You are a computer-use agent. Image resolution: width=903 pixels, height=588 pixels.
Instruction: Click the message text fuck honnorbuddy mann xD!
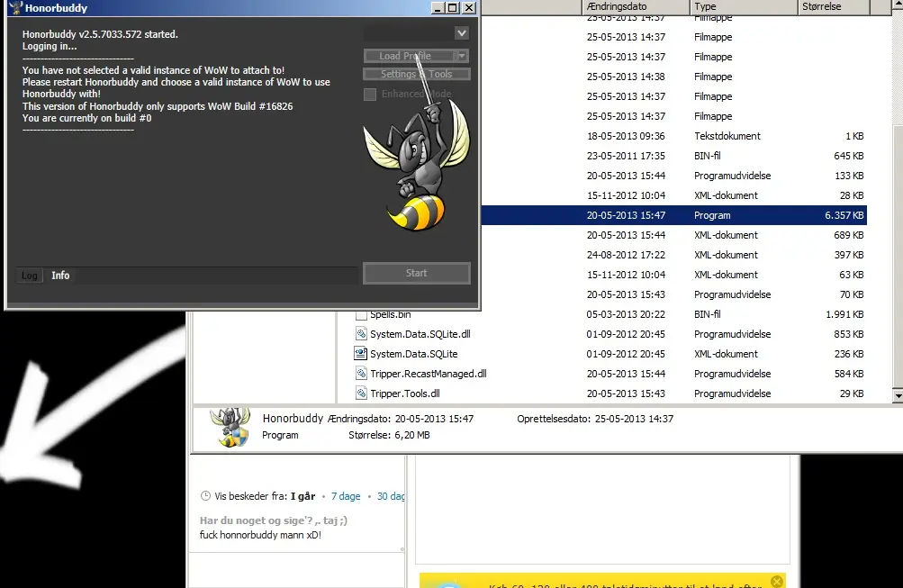[260, 535]
